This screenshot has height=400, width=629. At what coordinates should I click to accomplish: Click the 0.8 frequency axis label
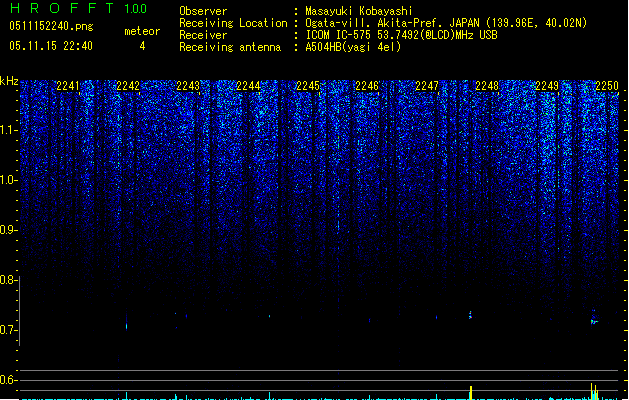tap(8, 280)
